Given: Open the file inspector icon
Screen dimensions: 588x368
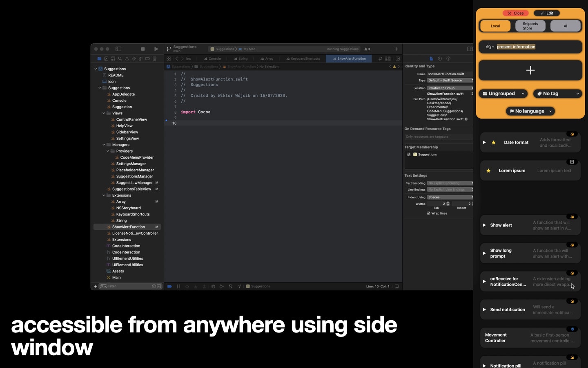Looking at the screenshot, I should tap(431, 58).
